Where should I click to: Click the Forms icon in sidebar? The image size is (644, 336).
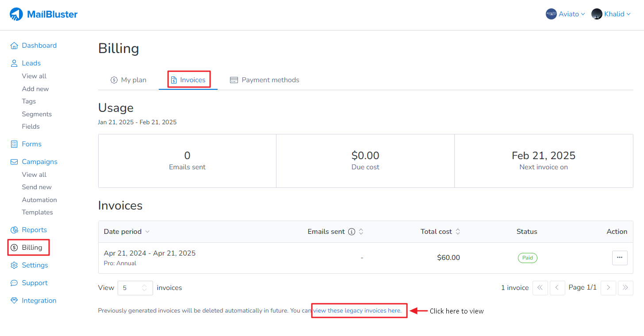[x=14, y=144]
